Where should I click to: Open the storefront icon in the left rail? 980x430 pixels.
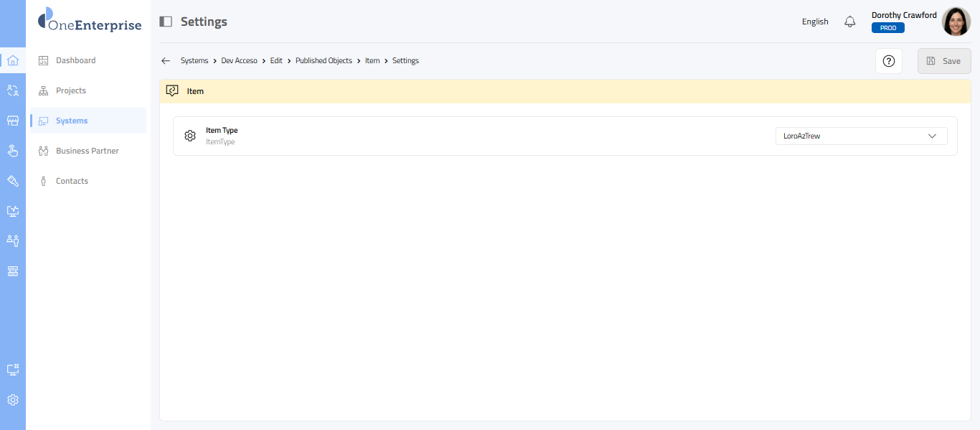12,121
